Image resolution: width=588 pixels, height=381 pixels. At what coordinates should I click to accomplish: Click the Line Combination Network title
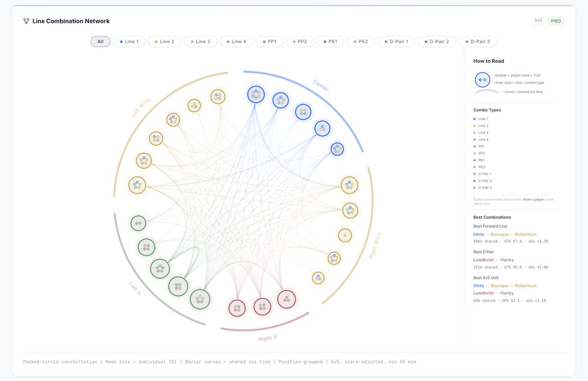tap(71, 21)
